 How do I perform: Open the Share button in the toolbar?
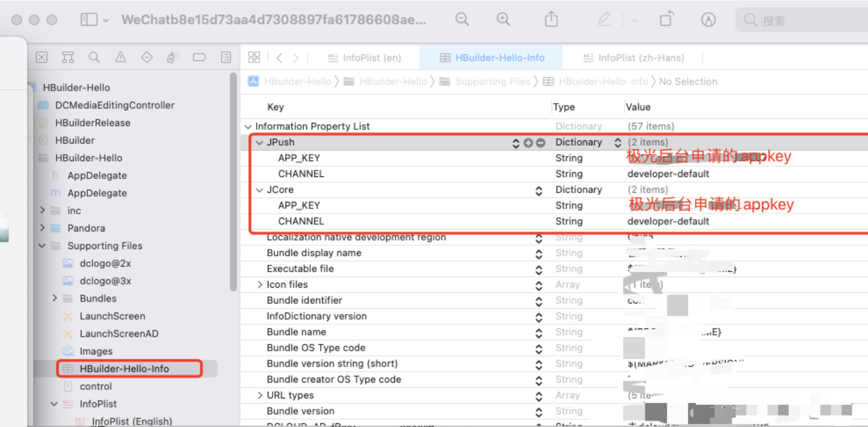551,20
